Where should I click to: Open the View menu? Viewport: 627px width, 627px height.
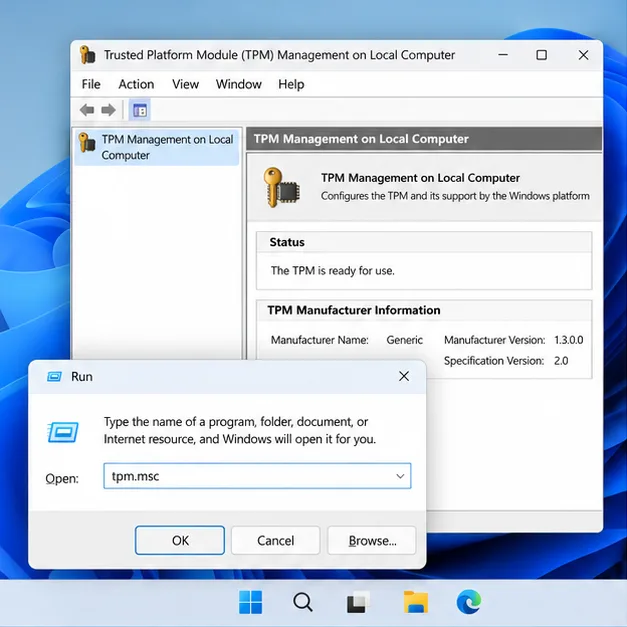point(186,84)
